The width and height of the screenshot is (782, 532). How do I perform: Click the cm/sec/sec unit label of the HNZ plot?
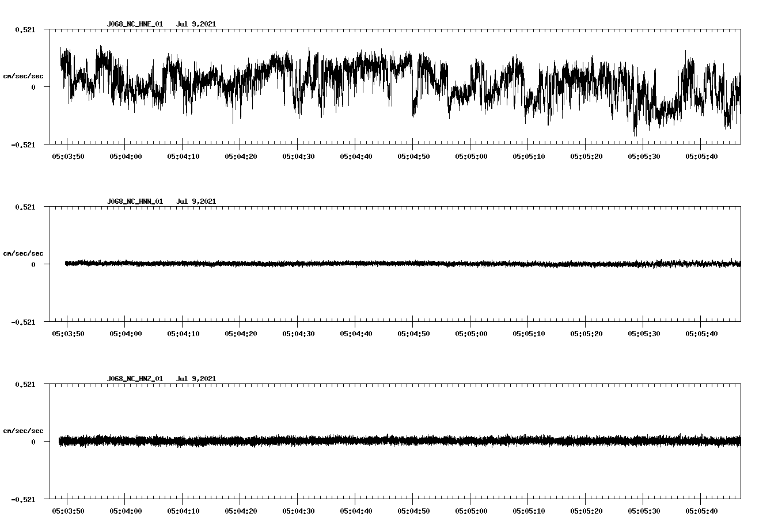pyautogui.click(x=23, y=431)
